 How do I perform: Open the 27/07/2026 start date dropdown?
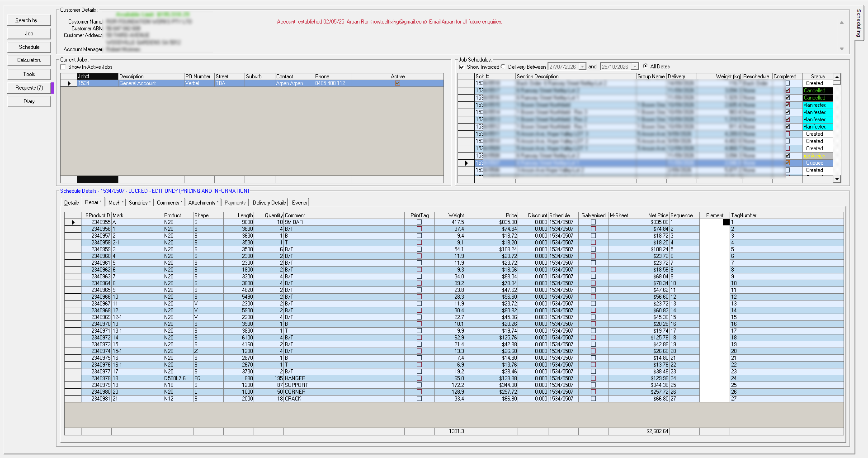click(x=582, y=67)
